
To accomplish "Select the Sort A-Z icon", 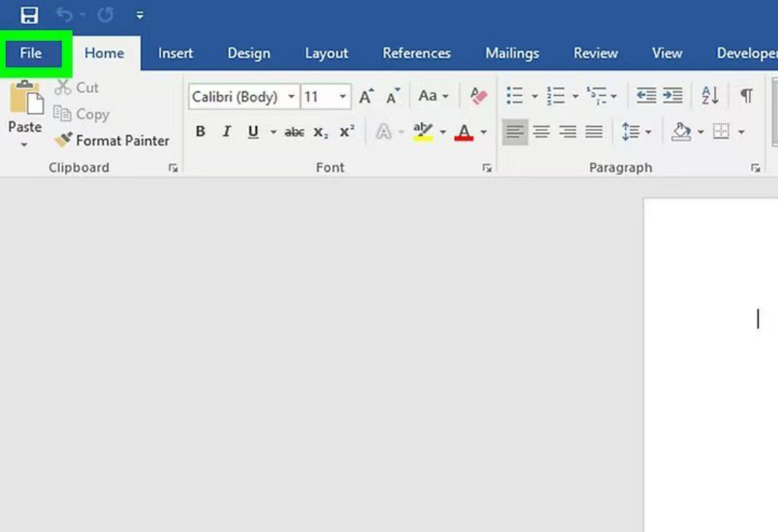I will click(710, 96).
